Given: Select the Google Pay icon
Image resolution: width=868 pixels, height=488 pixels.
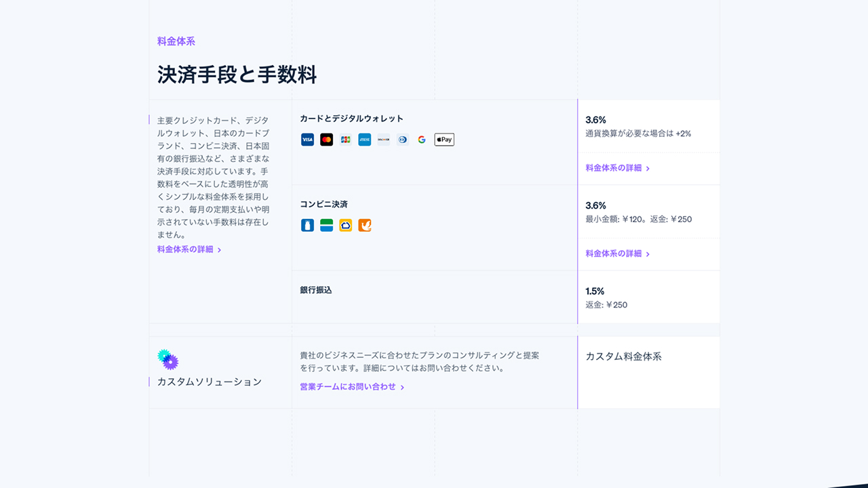Looking at the screenshot, I should [x=422, y=139].
